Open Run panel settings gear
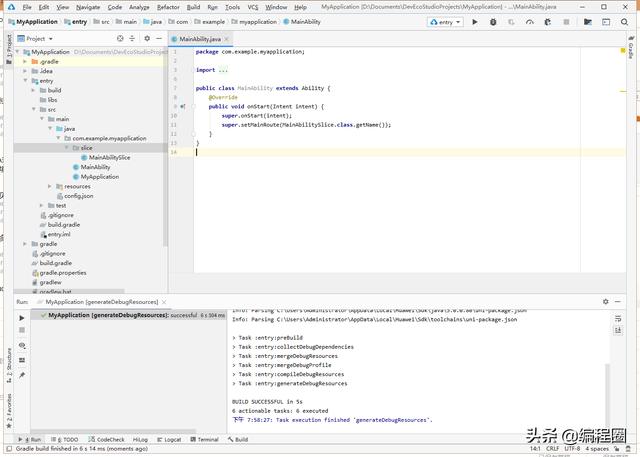This screenshot has width=640, height=457. click(x=605, y=302)
